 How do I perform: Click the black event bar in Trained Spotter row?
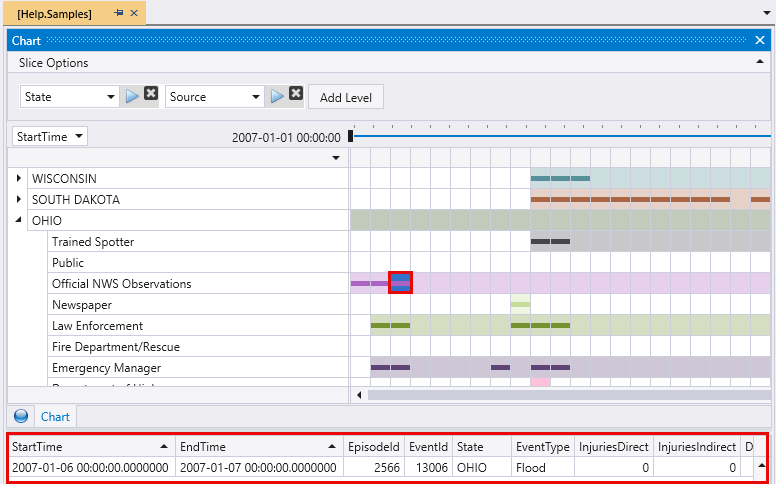click(550, 242)
